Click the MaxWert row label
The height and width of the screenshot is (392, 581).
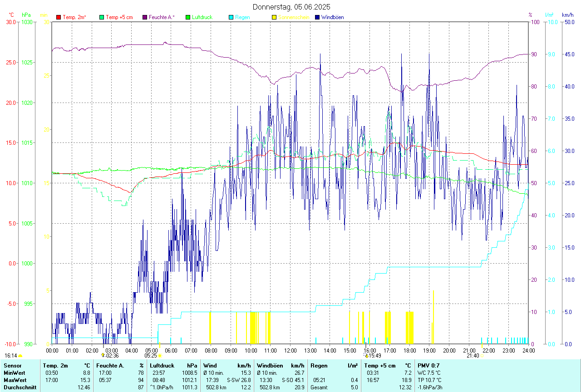pyautogui.click(x=15, y=380)
